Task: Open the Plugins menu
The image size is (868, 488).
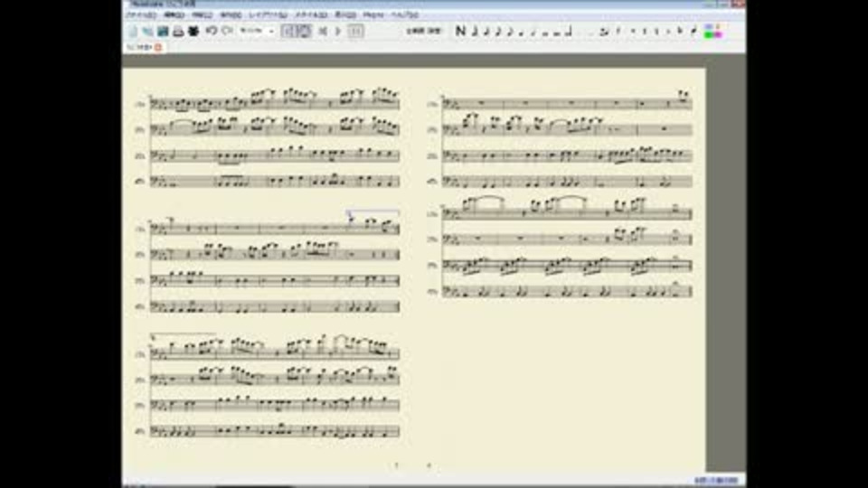Action: pos(373,15)
